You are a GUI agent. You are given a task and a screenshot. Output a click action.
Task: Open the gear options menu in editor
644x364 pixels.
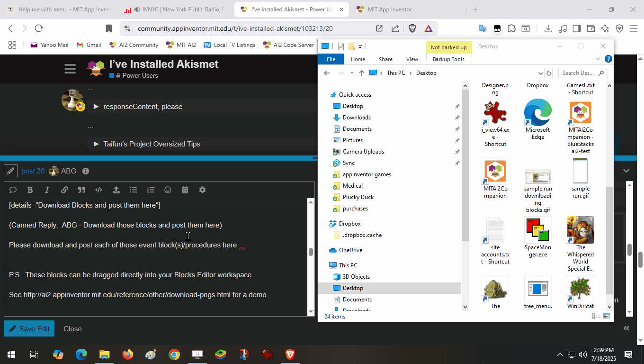(202, 190)
